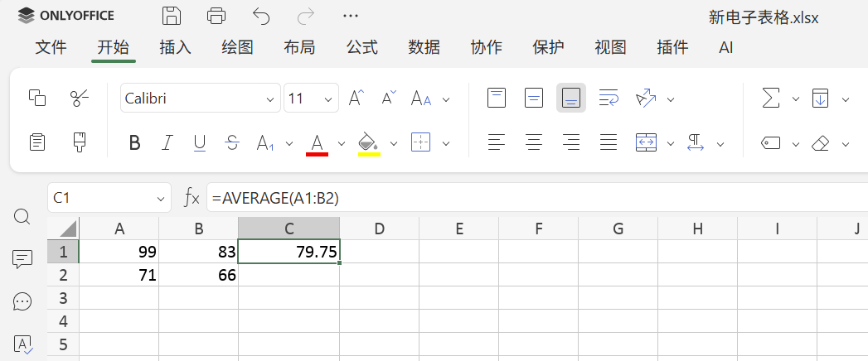Viewport: 868px width, 361px height.
Task: Switch to the 数据 tab
Action: 424,47
